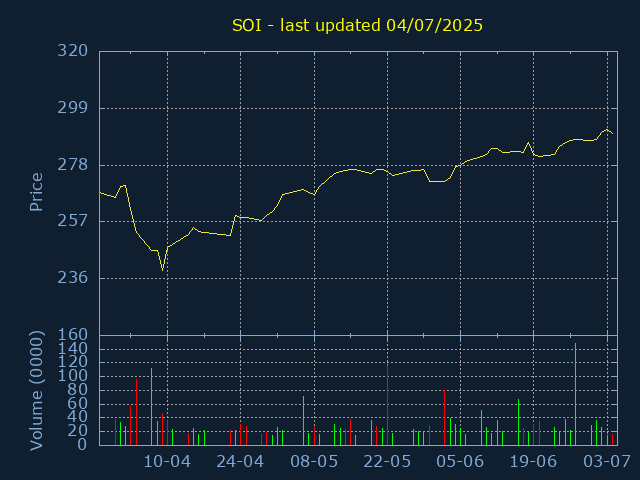The width and height of the screenshot is (640, 480).
Task: Select the 19-06 date label
Action: (533, 462)
